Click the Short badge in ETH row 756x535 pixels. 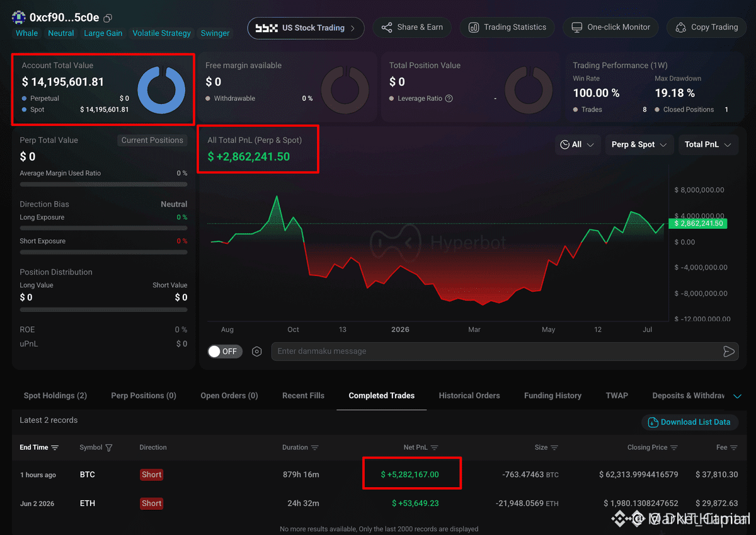[x=152, y=503]
